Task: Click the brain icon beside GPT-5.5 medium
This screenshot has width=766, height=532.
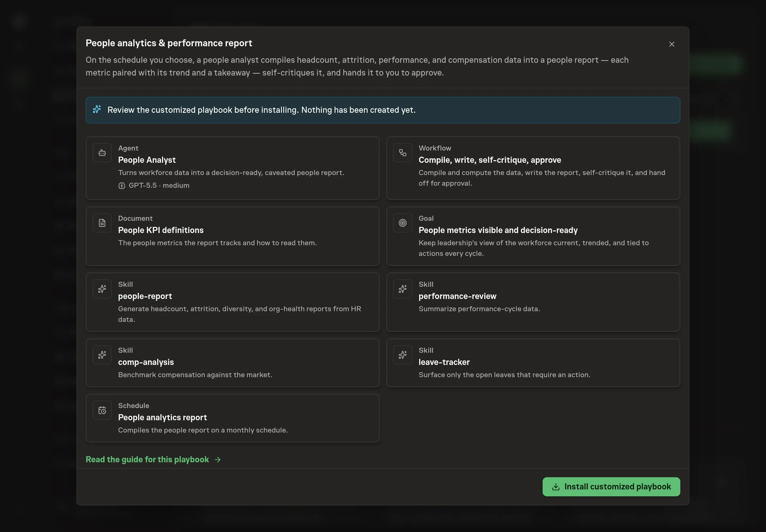Action: tap(122, 186)
